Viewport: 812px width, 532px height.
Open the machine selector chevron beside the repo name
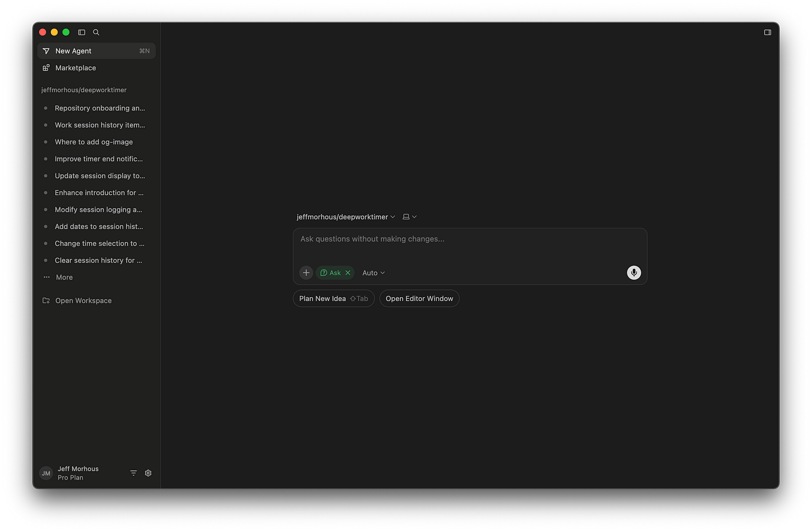[409, 216]
